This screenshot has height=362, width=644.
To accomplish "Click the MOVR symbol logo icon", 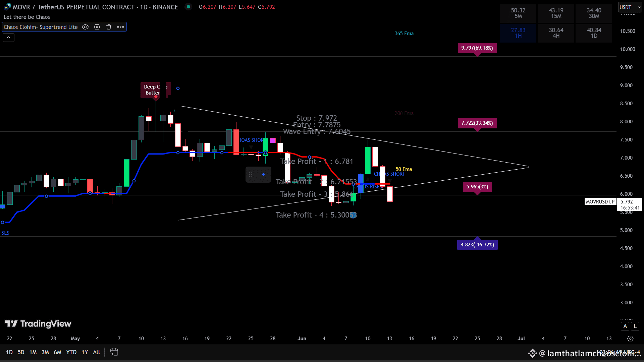I will tap(7, 7).
